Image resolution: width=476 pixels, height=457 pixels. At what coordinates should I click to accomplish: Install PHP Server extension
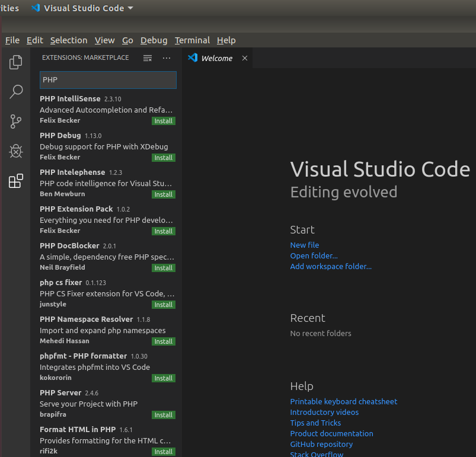[x=164, y=414]
